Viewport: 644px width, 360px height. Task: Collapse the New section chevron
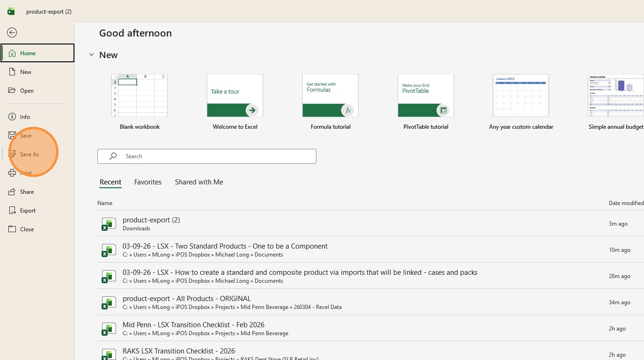coord(91,55)
